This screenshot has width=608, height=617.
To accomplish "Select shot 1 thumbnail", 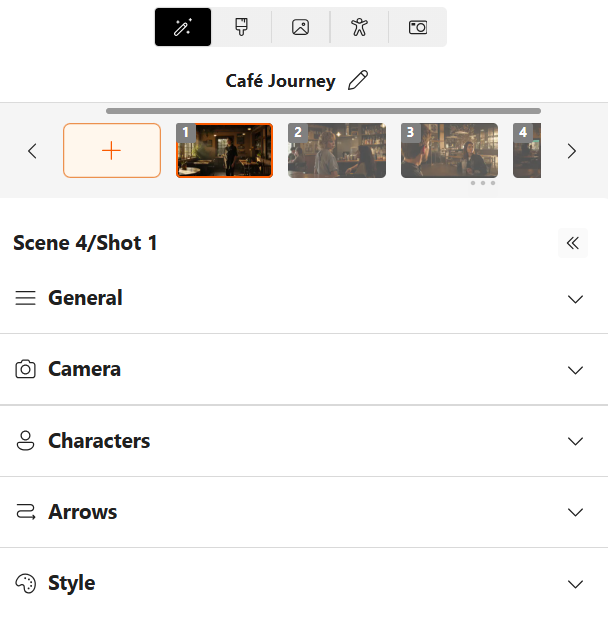I will 224,150.
